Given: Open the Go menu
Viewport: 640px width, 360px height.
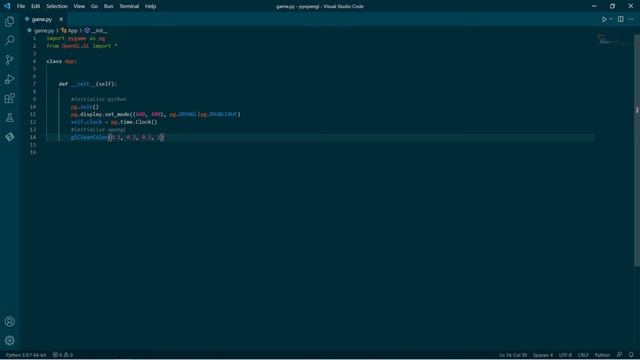Looking at the screenshot, I should (x=94, y=6).
